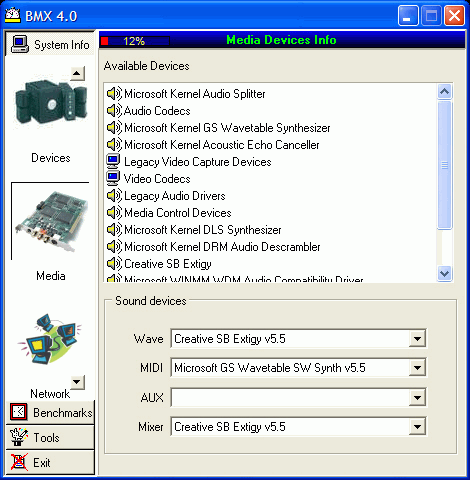This screenshot has height=480, width=470.
Task: Select Legacy Video Capture Devices entry
Action: pos(198,162)
